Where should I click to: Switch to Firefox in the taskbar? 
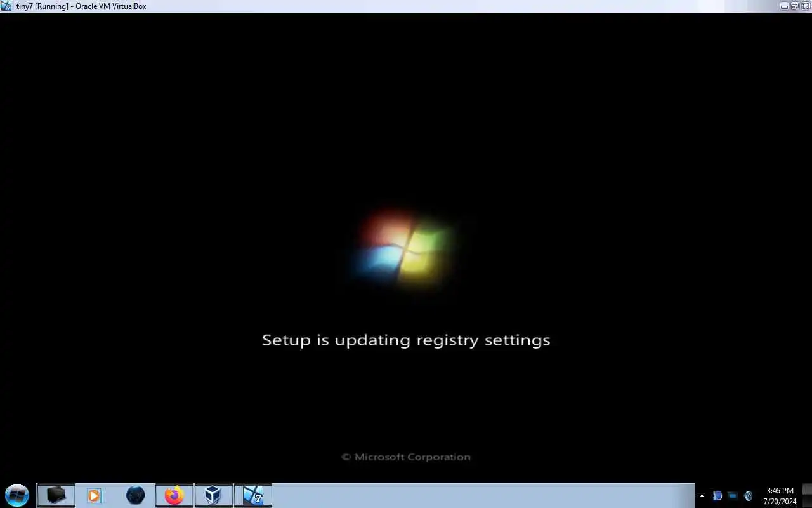pyautogui.click(x=174, y=495)
